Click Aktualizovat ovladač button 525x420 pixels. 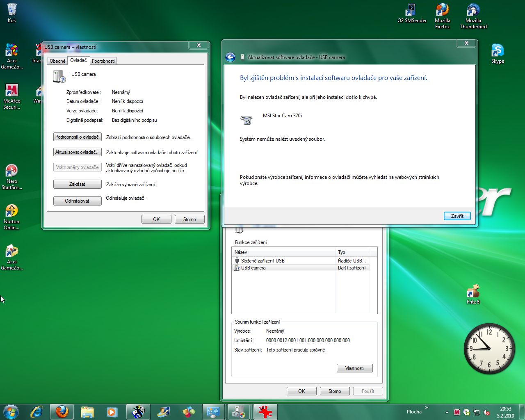pos(77,152)
